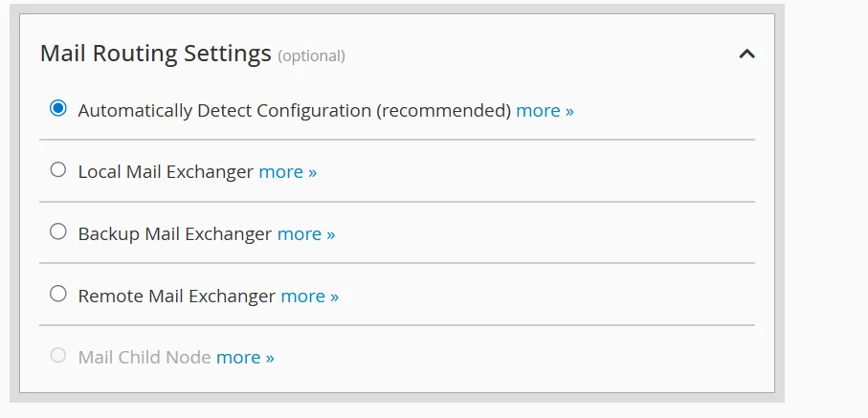Open the Local Mail Exchanger more link
The width and height of the screenshot is (868, 418).
(x=287, y=172)
